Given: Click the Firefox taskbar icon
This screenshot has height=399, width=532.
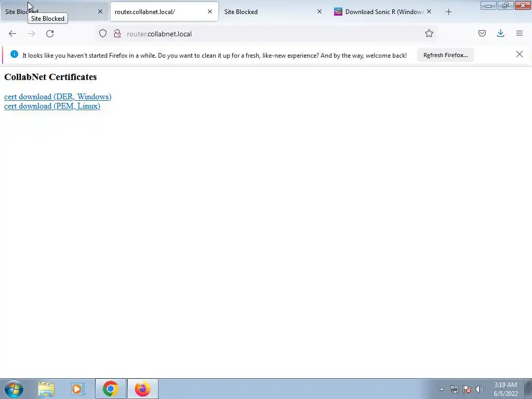Looking at the screenshot, I should (143, 389).
